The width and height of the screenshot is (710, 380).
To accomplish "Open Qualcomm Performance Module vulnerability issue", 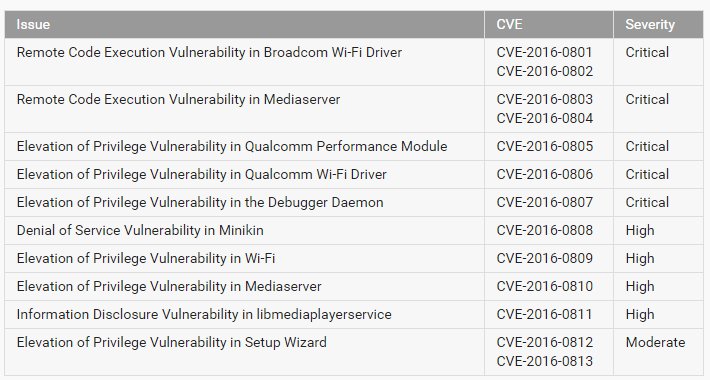I will [232, 147].
